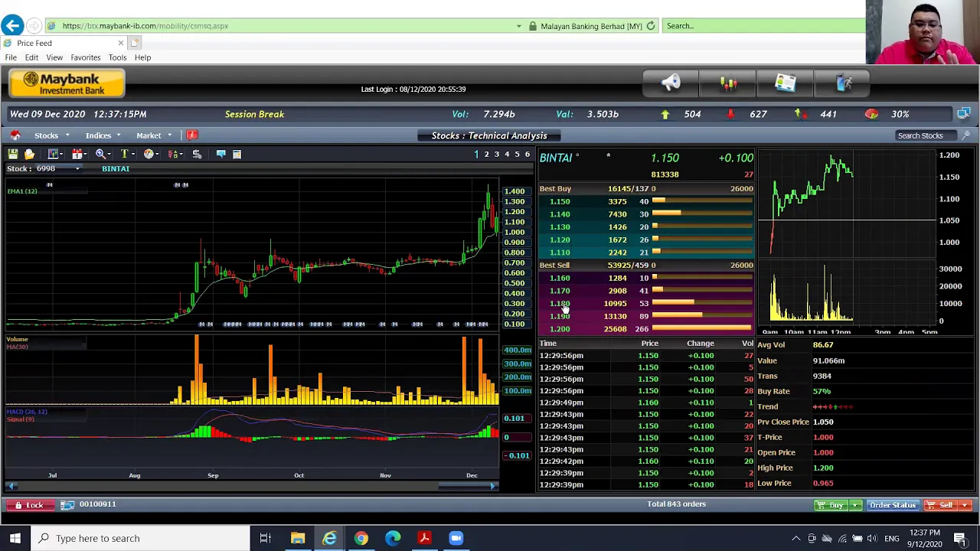Open the Tools menu
This screenshot has width=980, height=551.
[x=117, y=57]
